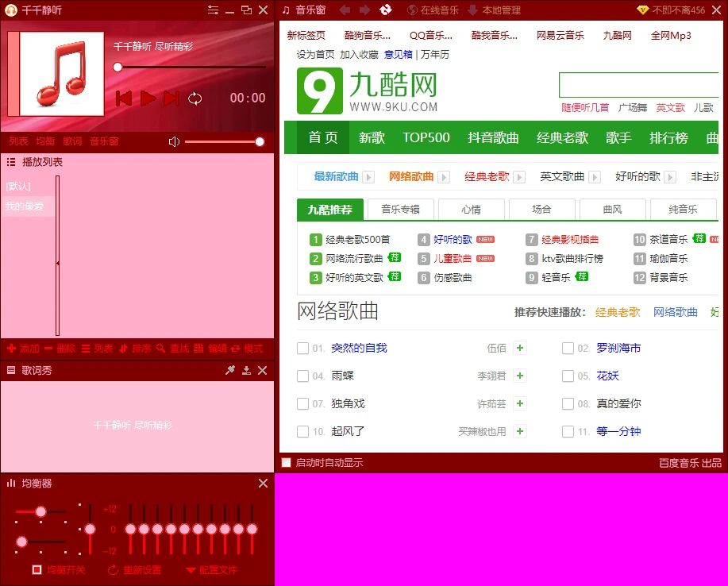
Task: Play the current track
Action: [148, 98]
